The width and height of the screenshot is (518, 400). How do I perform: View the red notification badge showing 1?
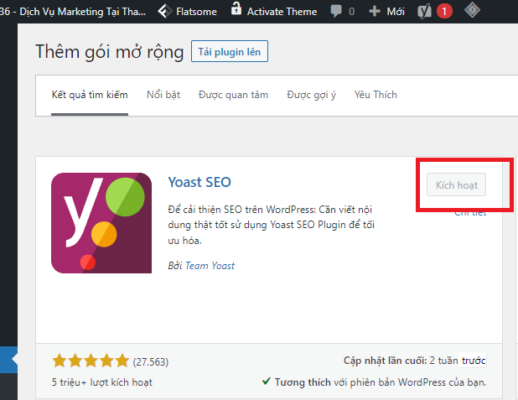[444, 12]
